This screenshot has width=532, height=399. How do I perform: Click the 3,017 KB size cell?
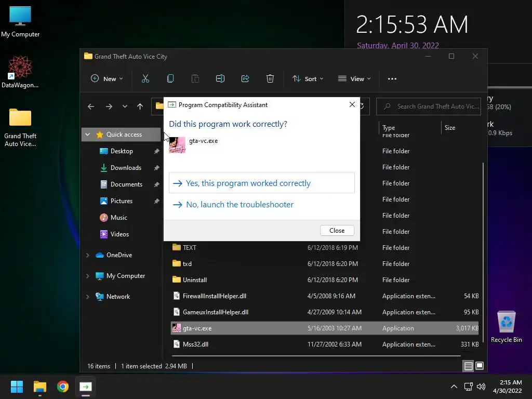(467, 328)
